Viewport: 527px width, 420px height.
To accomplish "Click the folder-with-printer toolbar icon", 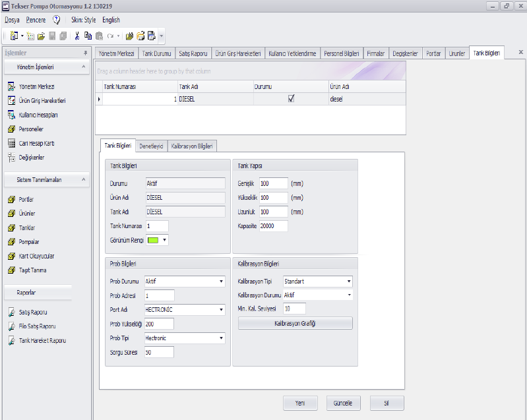I will pyautogui.click(x=140, y=36).
